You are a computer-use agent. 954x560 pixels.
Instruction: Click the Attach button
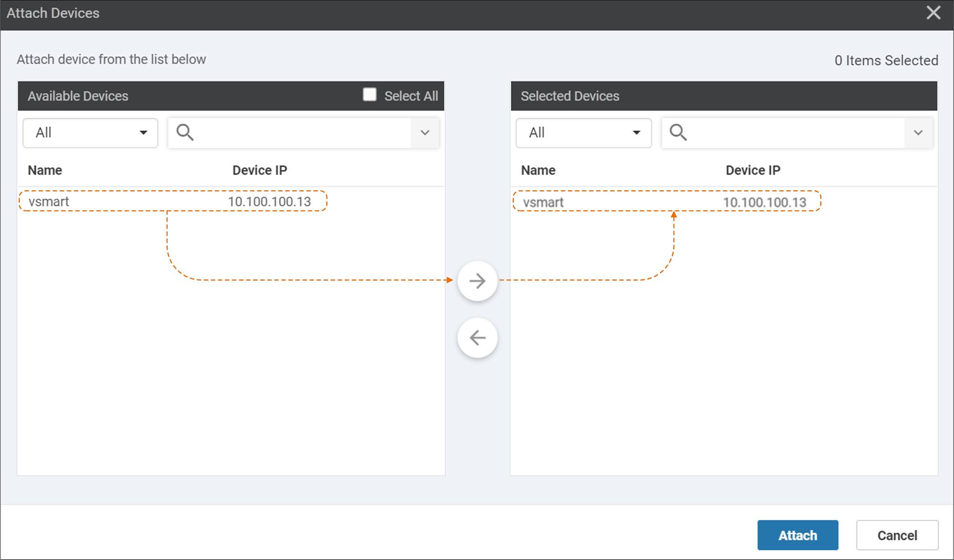(x=797, y=535)
